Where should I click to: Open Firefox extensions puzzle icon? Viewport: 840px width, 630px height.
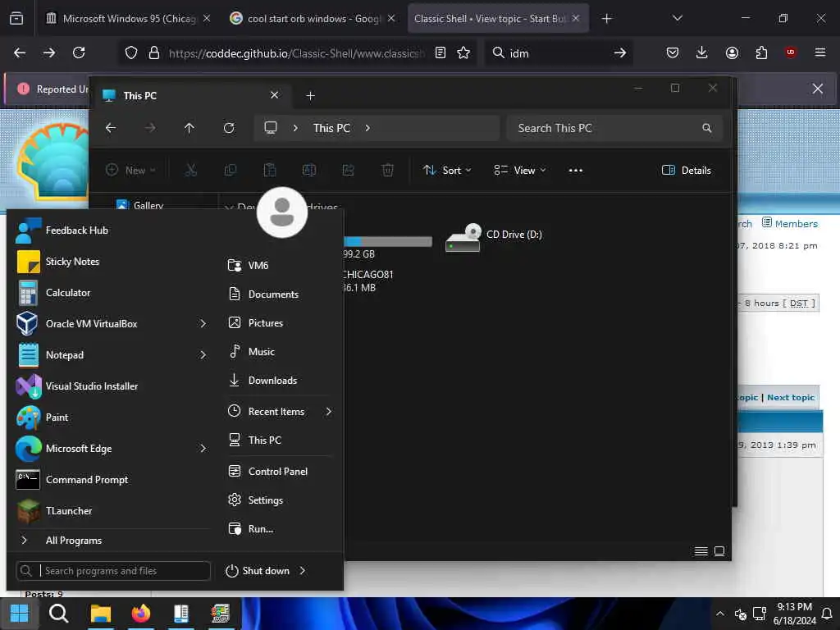pyautogui.click(x=761, y=52)
